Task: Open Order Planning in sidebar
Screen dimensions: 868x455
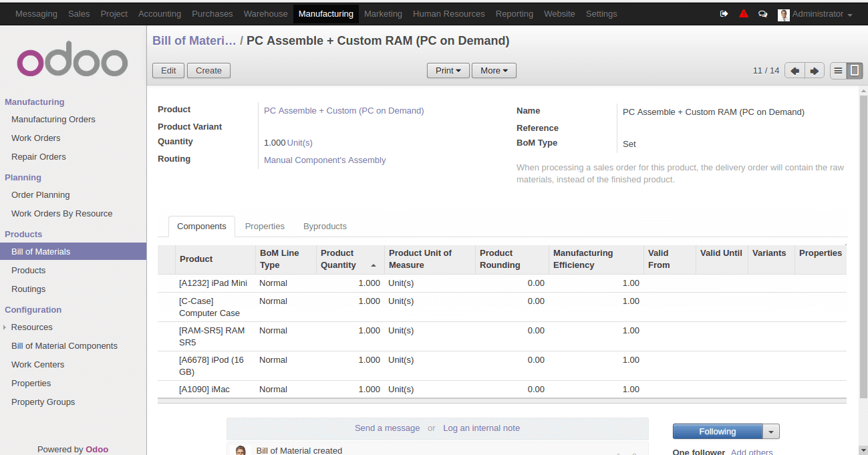Action: [x=41, y=195]
